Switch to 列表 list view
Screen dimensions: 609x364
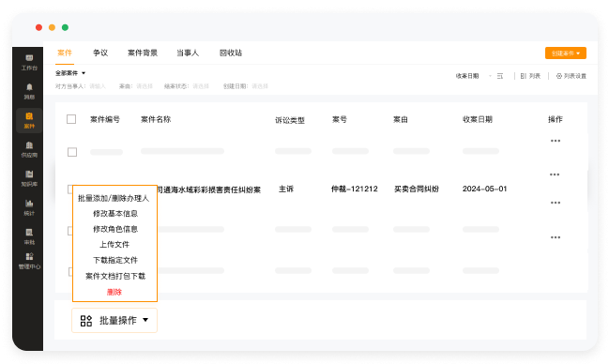coord(530,76)
